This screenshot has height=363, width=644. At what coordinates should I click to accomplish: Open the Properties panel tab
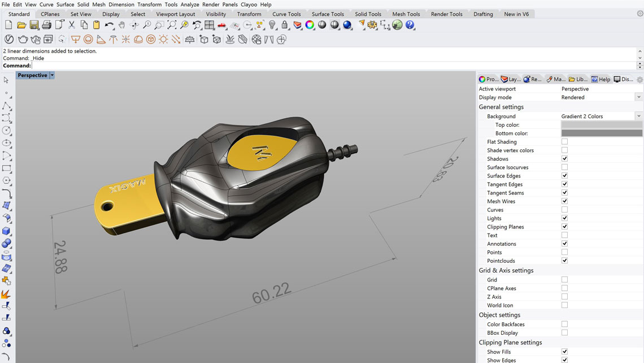pyautogui.click(x=489, y=79)
